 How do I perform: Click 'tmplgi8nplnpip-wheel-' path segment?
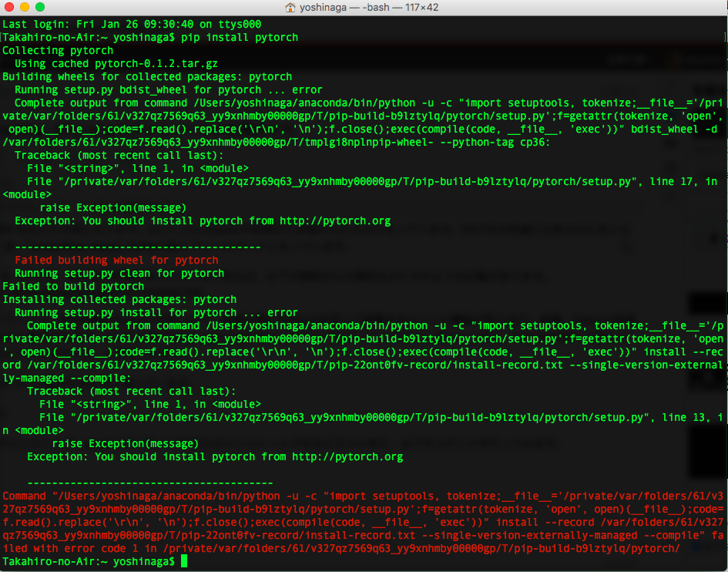pyautogui.click(x=369, y=142)
